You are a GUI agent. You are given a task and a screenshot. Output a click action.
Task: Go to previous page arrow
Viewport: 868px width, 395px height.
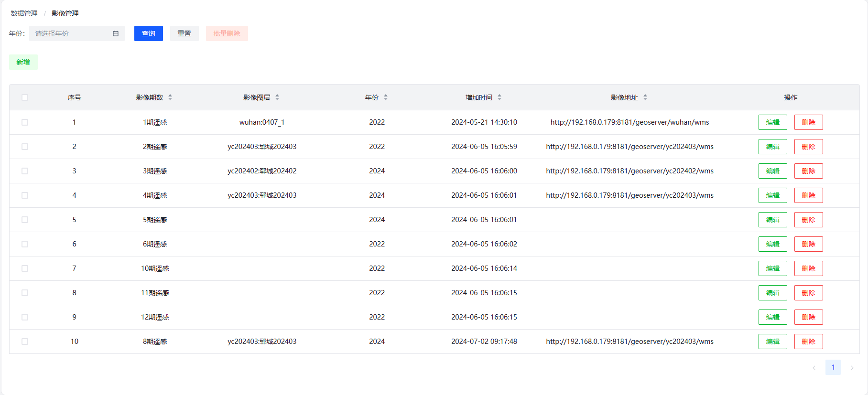click(x=814, y=368)
